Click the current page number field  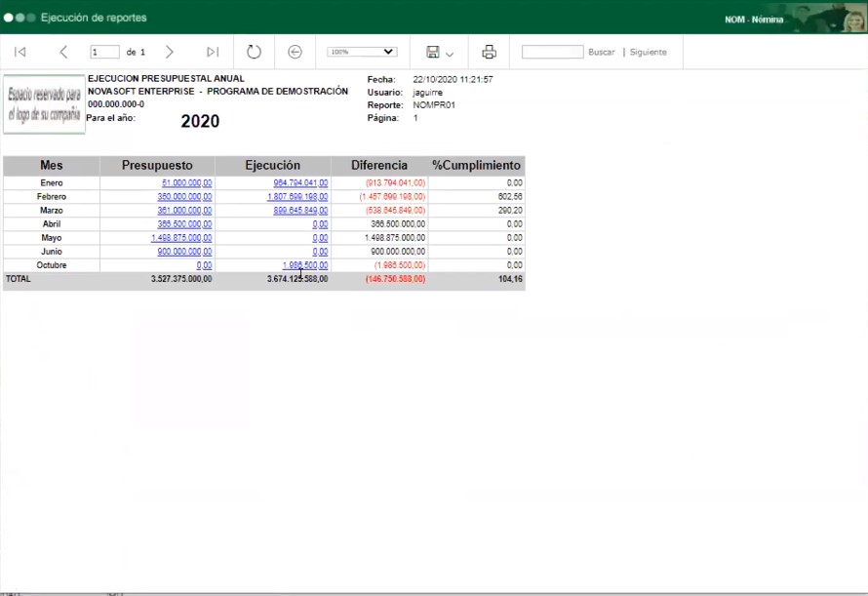click(104, 52)
